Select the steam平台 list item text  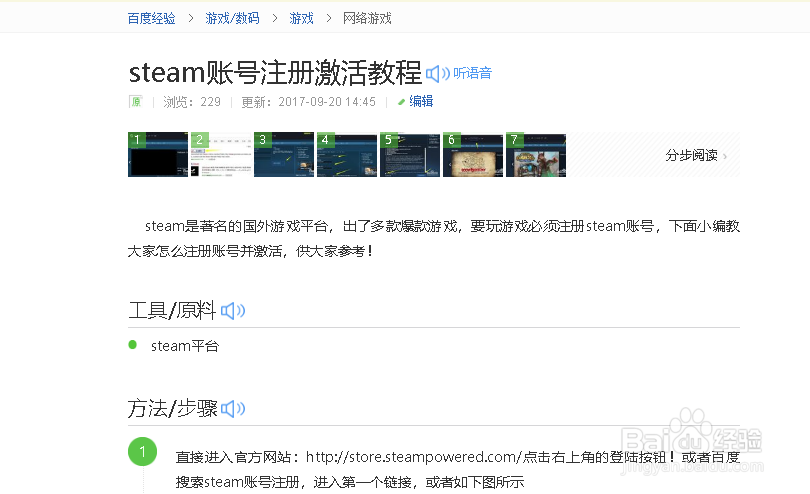[x=185, y=346]
